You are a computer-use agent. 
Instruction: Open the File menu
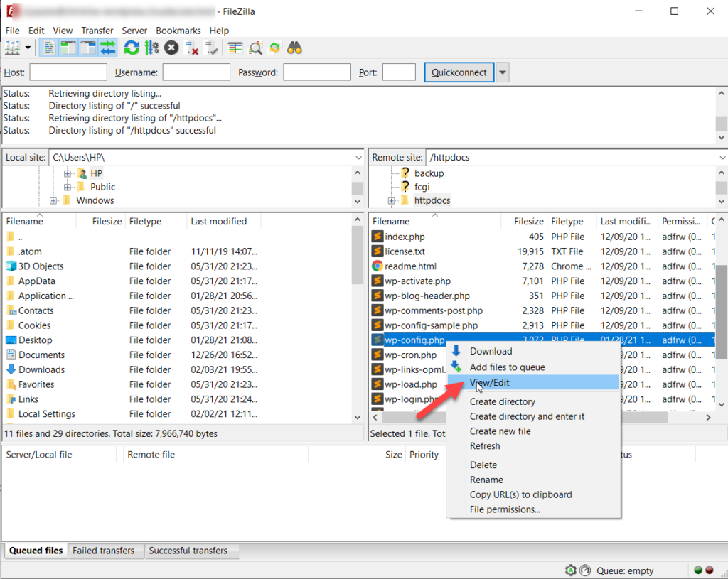[13, 31]
